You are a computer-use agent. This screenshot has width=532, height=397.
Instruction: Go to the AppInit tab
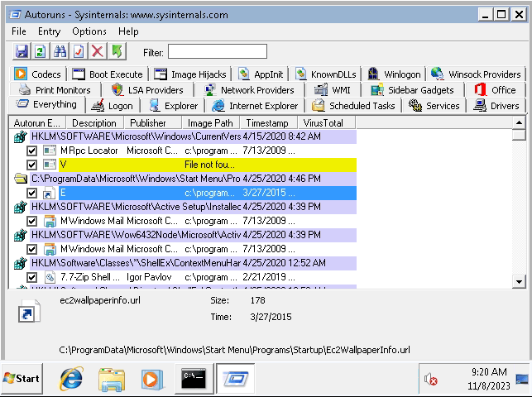261,74
